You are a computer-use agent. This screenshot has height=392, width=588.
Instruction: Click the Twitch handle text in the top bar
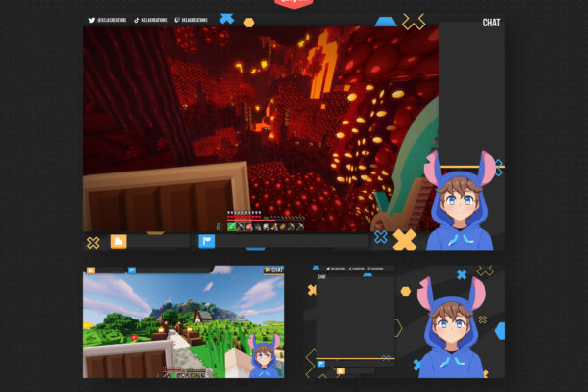(194, 20)
